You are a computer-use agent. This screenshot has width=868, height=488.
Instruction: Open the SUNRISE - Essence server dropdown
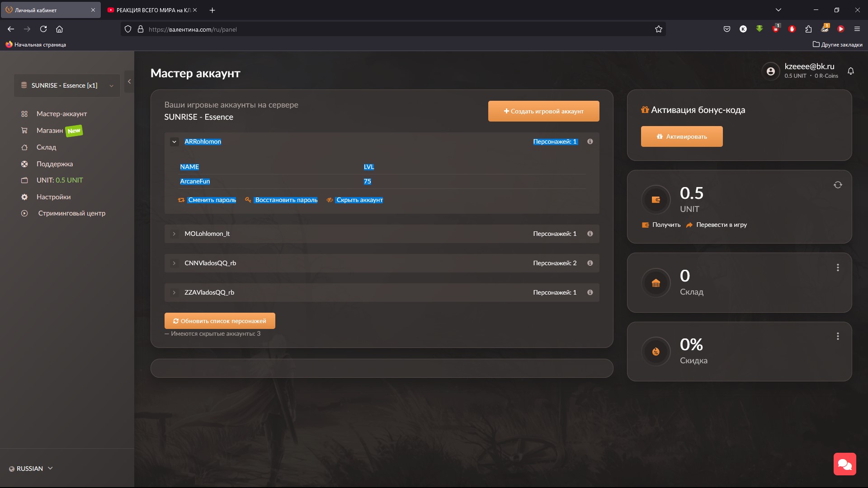(67, 85)
